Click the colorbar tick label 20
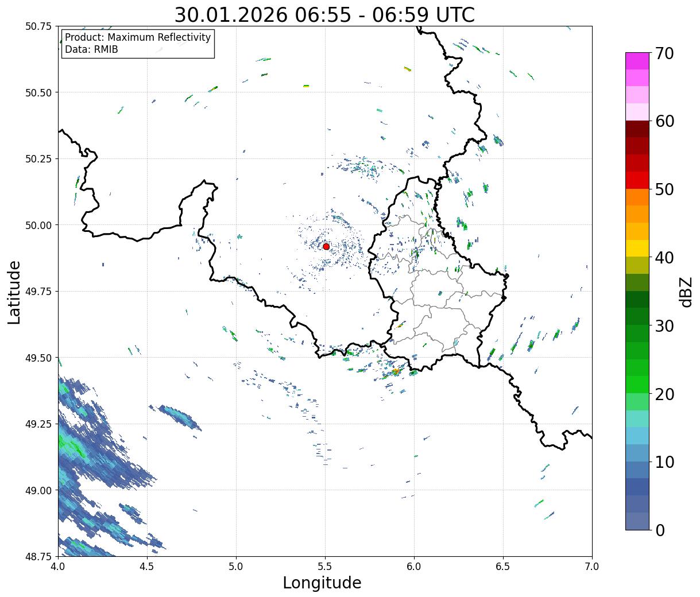 tap(664, 394)
